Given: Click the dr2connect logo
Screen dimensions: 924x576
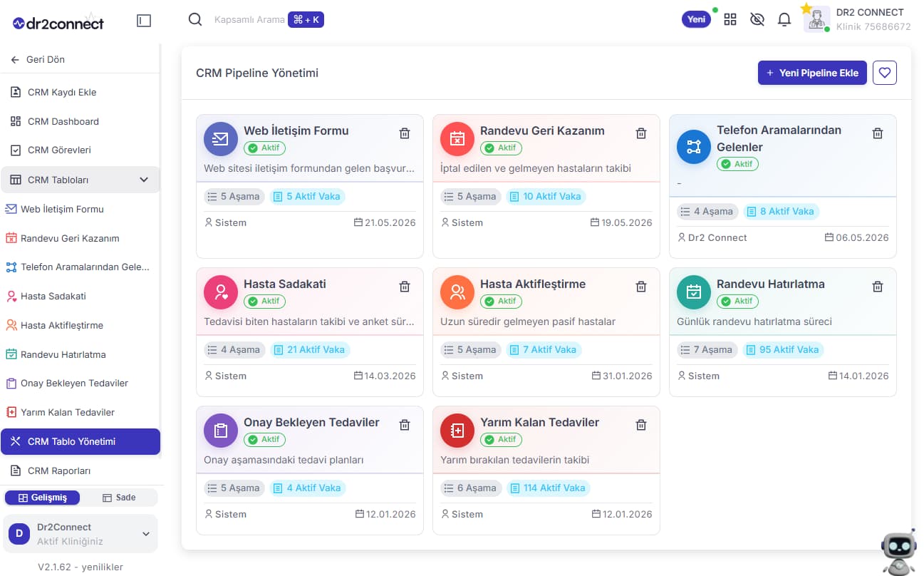Looking at the screenshot, I should pyautogui.click(x=58, y=23).
